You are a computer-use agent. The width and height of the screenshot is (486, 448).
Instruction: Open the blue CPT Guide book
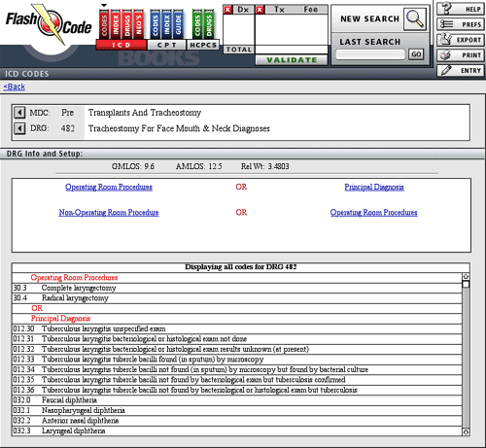178,24
